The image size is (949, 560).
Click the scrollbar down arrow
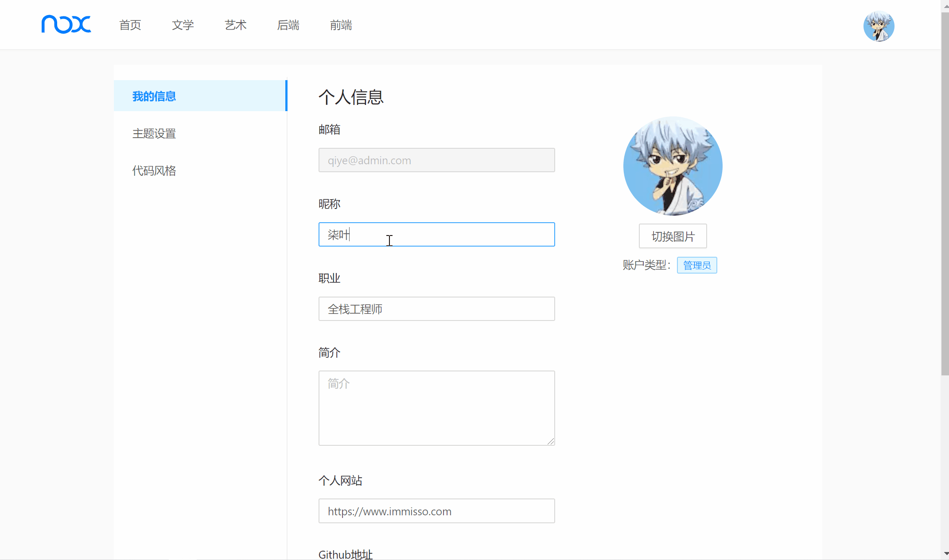pos(945,553)
